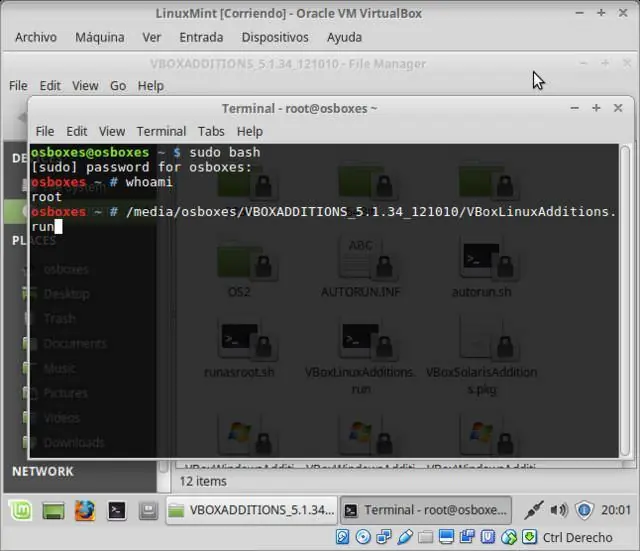Open the Terminal window's Edit menu
This screenshot has width=640, height=551.
click(77, 131)
